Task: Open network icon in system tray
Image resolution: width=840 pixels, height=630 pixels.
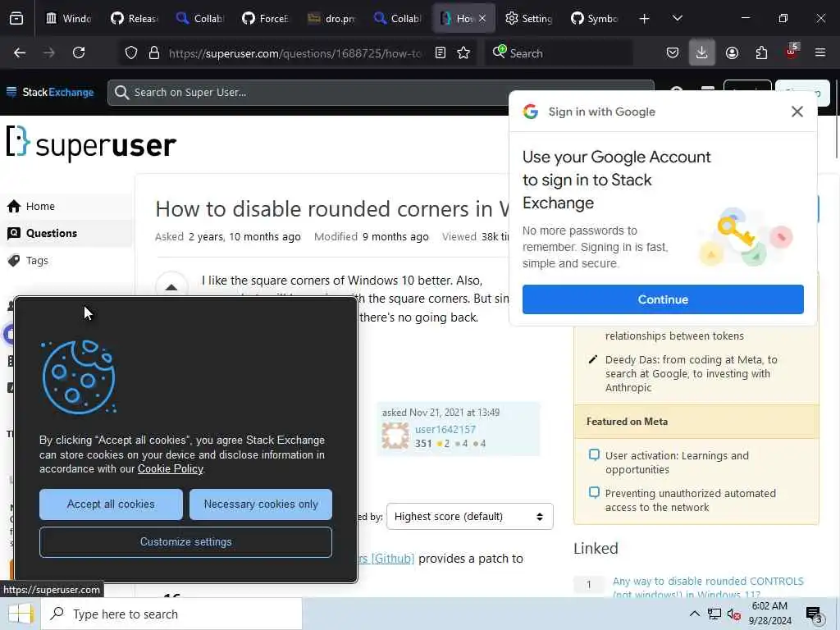Action: (714, 614)
